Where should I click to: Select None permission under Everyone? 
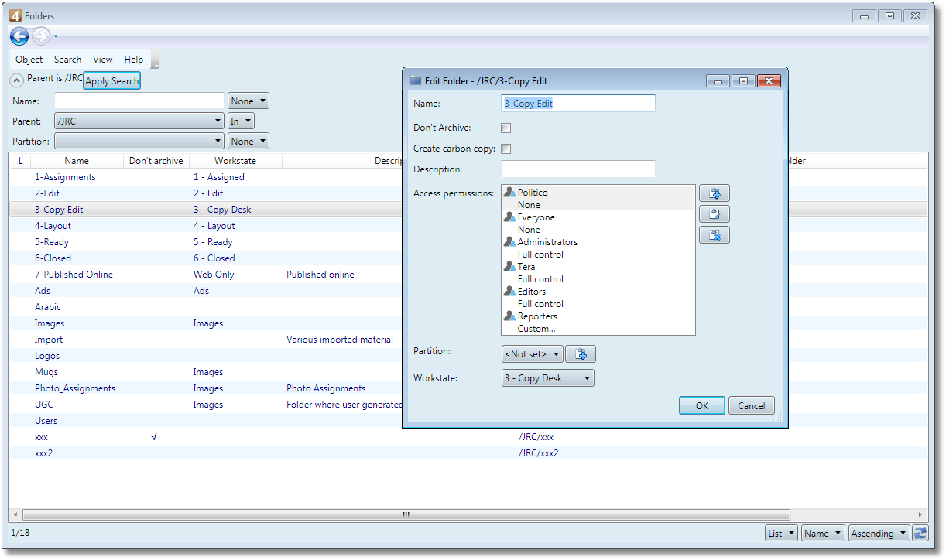point(529,230)
